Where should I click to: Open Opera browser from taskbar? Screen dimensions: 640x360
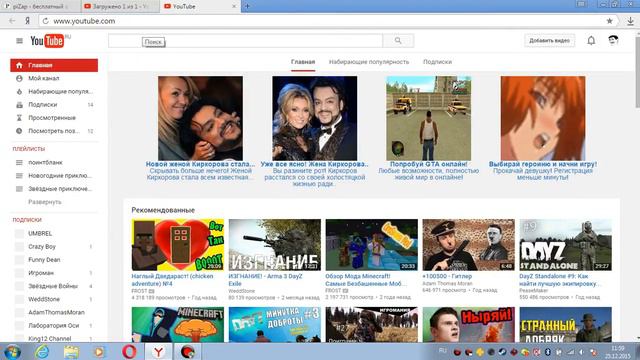click(x=129, y=351)
